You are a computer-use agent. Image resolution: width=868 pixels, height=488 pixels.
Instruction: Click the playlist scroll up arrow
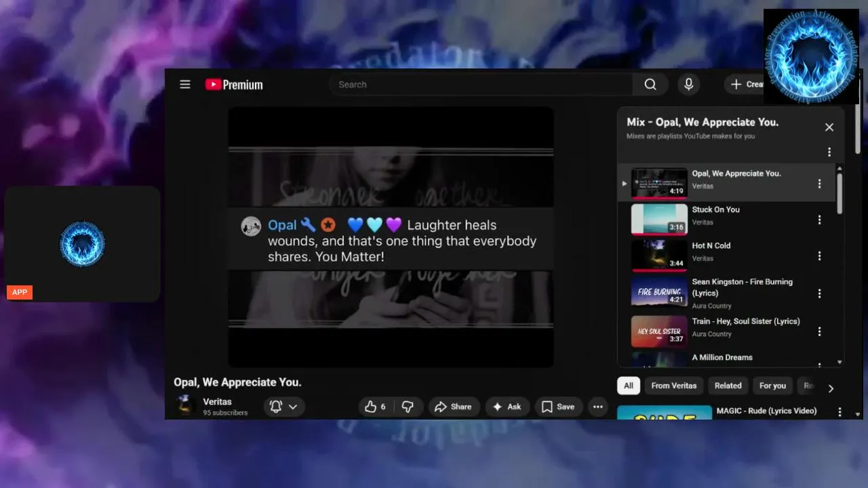840,168
